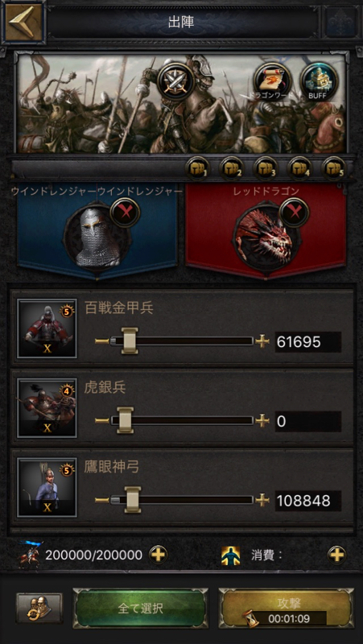
Task: Increase 鷹眼神弓 troop count with plus
Action: (262, 500)
